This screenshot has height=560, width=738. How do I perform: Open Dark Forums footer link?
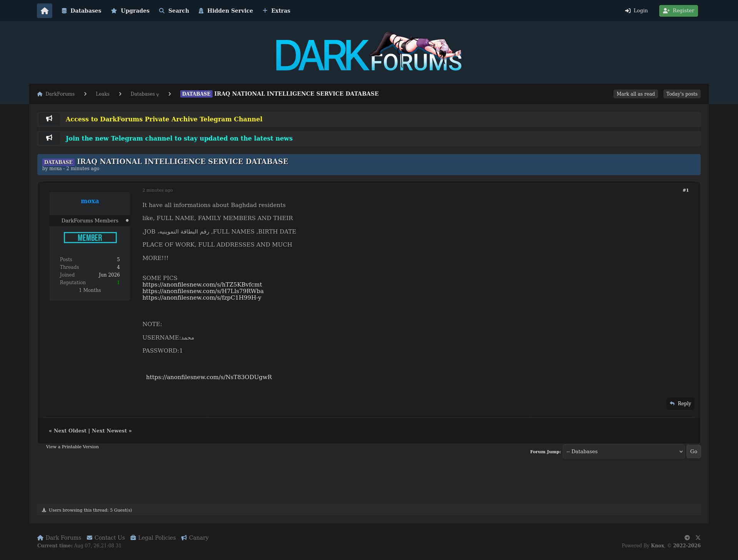[59, 538]
